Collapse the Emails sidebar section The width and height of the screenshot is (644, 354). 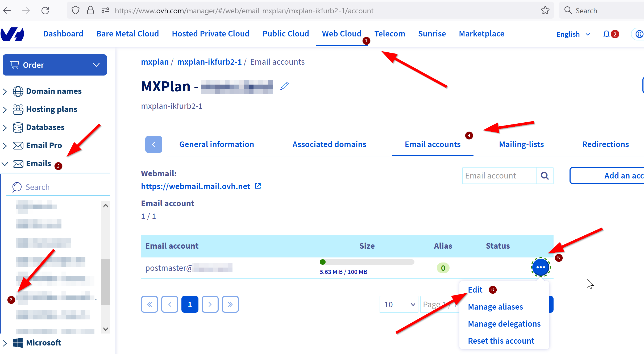[5, 164]
